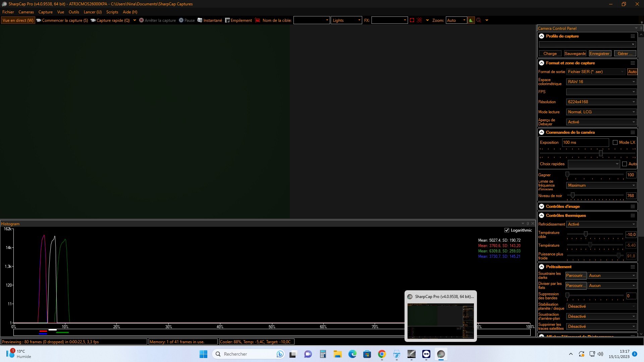This screenshot has height=362, width=644.
Task: Toggle the red reticule crosshair icon
Action: 419,20
